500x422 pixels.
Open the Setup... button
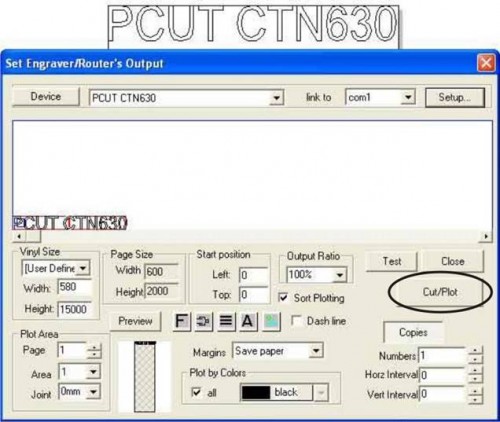tap(455, 97)
